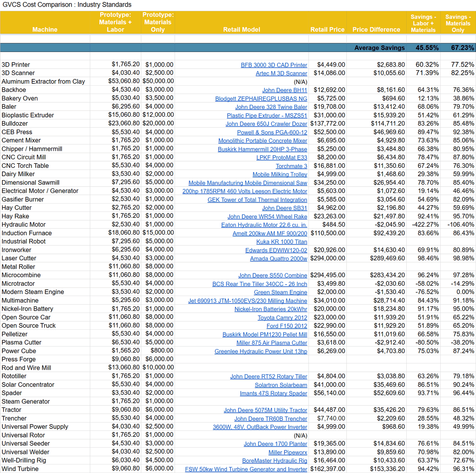Screen dimensions: 476x473
Task: Open the BFB 3000 3D CAD Printer link
Action: [274, 65]
